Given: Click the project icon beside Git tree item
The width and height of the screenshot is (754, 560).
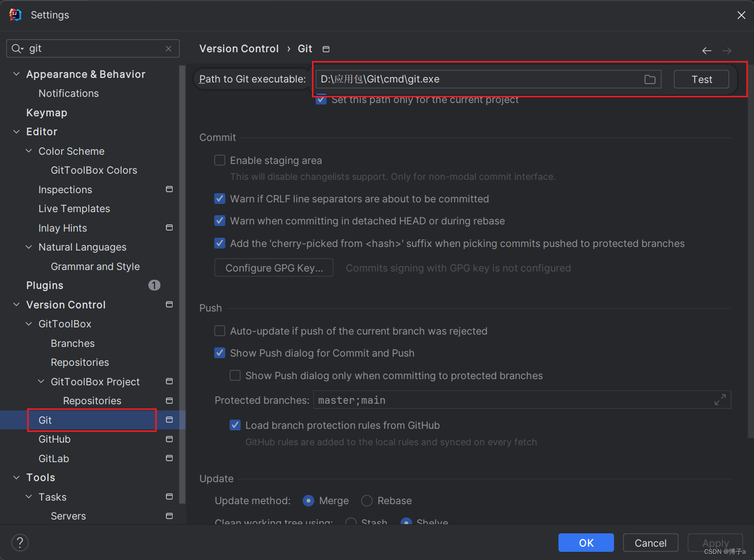Looking at the screenshot, I should coord(169,420).
